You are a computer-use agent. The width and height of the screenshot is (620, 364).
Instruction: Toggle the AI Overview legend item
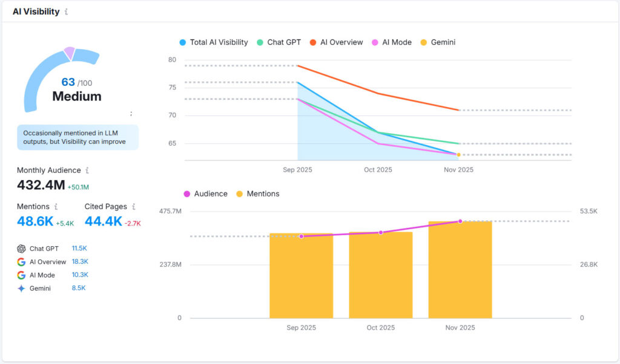[336, 42]
